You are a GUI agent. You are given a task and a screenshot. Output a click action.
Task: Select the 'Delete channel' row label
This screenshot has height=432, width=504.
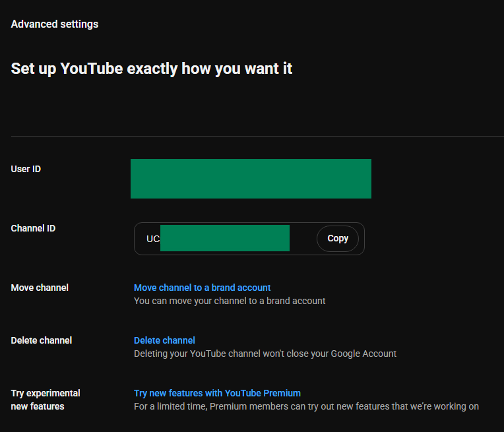coord(42,340)
